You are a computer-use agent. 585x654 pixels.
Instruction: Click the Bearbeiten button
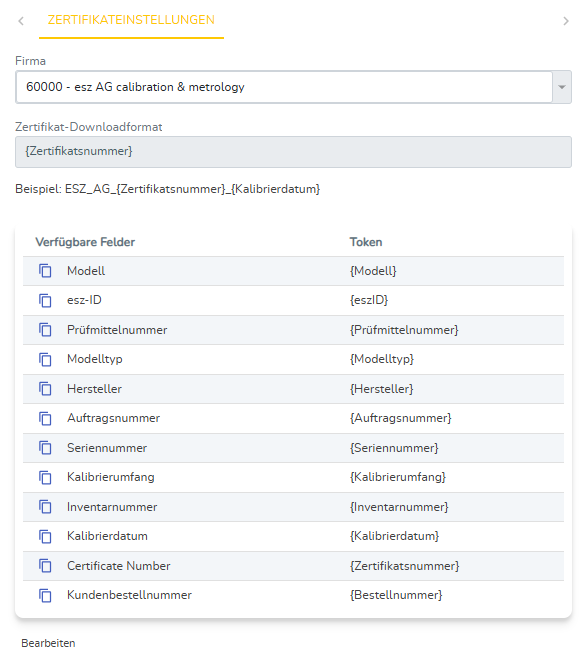(48, 643)
